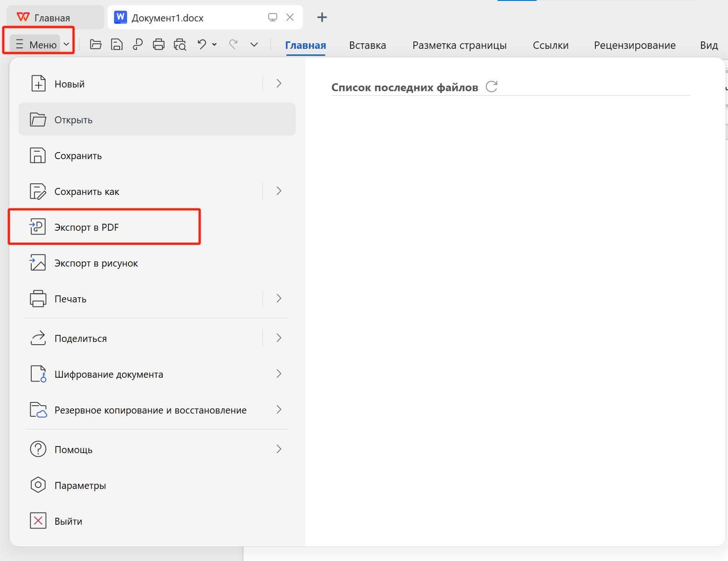Click the W icon on the Документ1.docx tab
Screen dimensions: 728x561
[x=120, y=17]
